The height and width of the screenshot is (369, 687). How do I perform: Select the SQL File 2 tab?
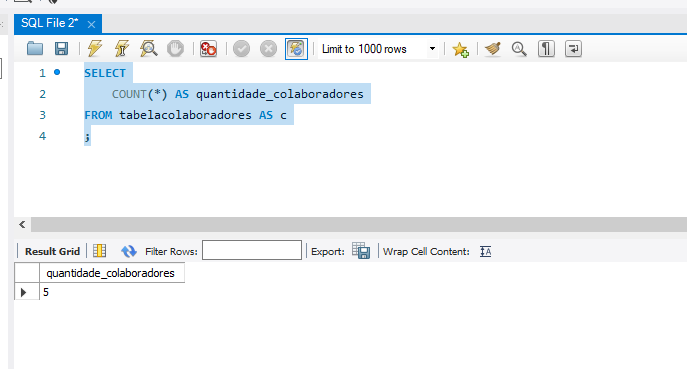pos(49,23)
